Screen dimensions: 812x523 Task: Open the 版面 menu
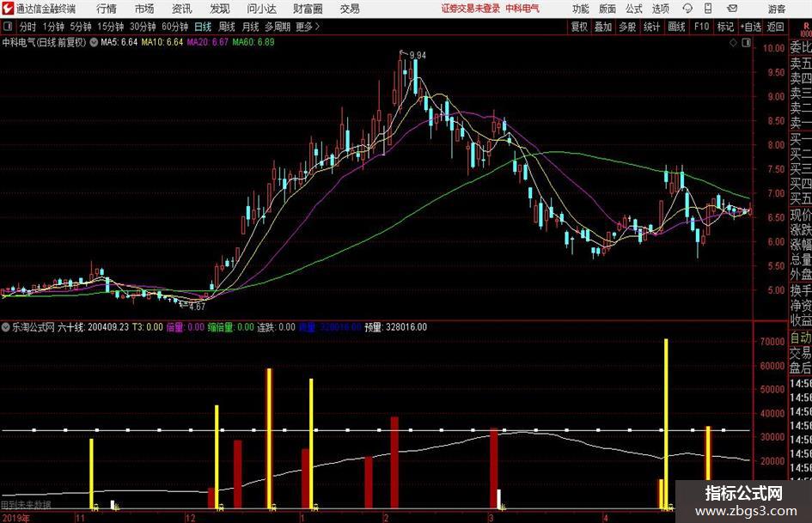[x=607, y=9]
